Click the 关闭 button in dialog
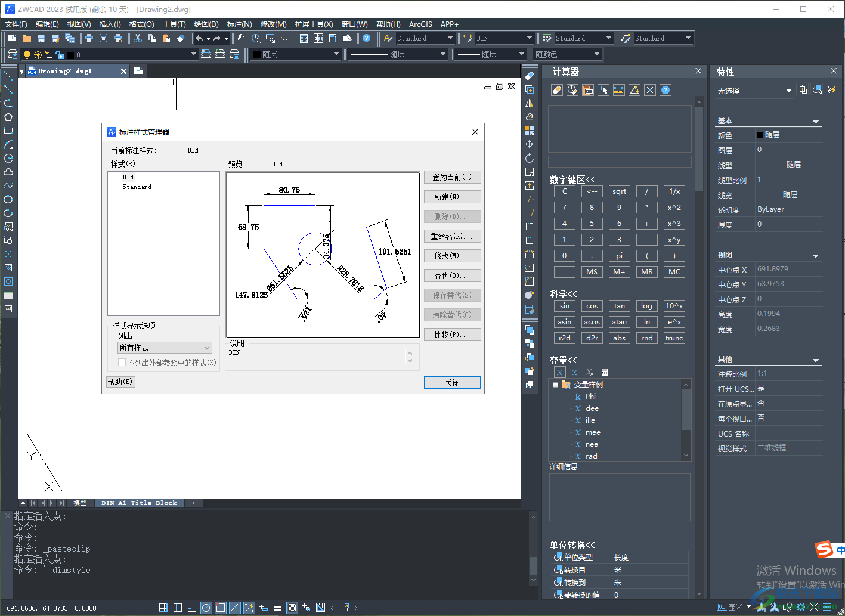The height and width of the screenshot is (616, 845). point(452,383)
